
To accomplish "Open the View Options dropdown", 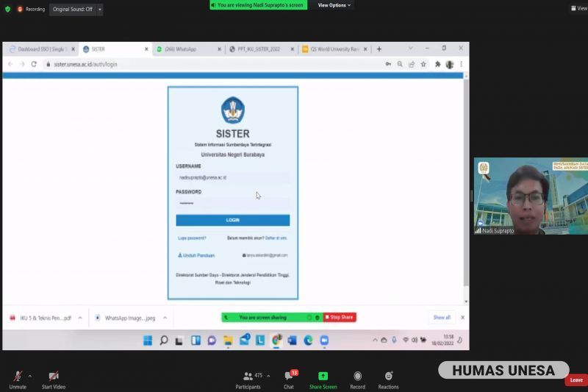I will (x=334, y=5).
